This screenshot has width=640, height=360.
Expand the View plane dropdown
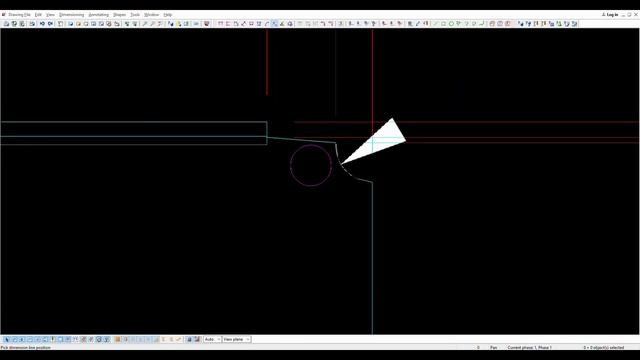(236, 339)
